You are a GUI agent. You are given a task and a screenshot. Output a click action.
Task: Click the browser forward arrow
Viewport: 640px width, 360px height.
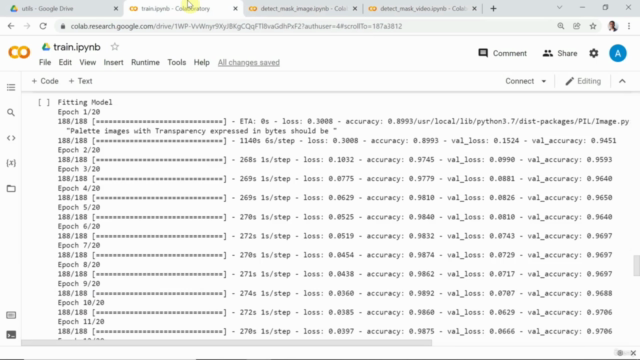click(27, 26)
